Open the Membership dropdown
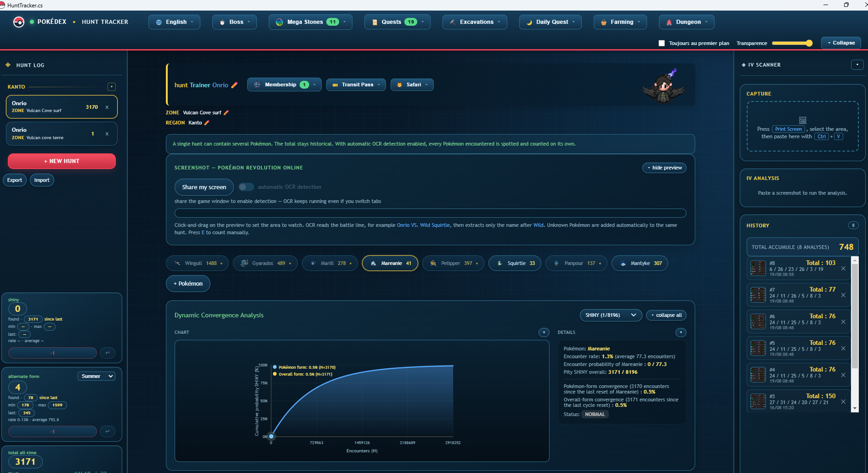Image resolution: width=868 pixels, height=473 pixels. coord(284,85)
